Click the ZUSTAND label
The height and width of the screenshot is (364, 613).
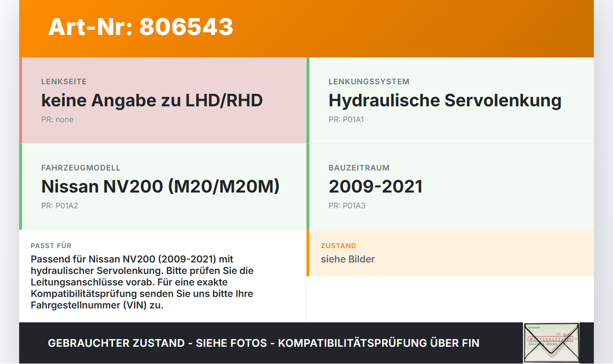[339, 246]
